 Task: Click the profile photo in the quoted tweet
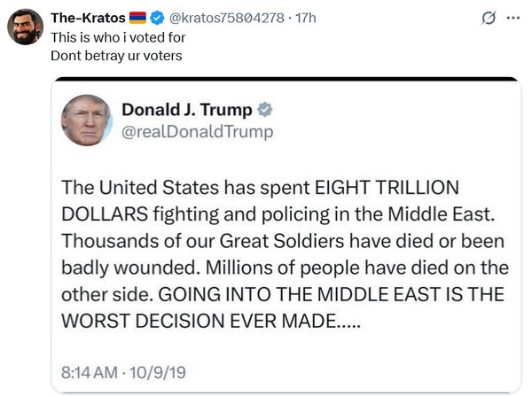(87, 120)
